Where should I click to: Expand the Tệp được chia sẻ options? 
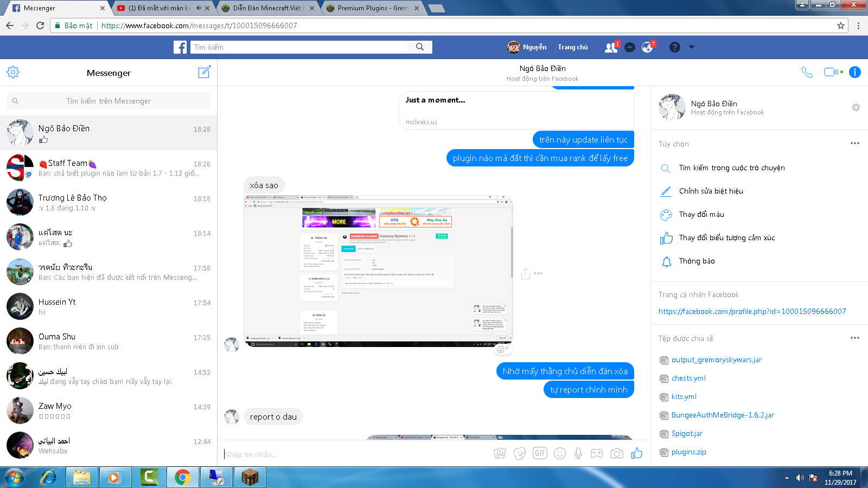click(855, 338)
